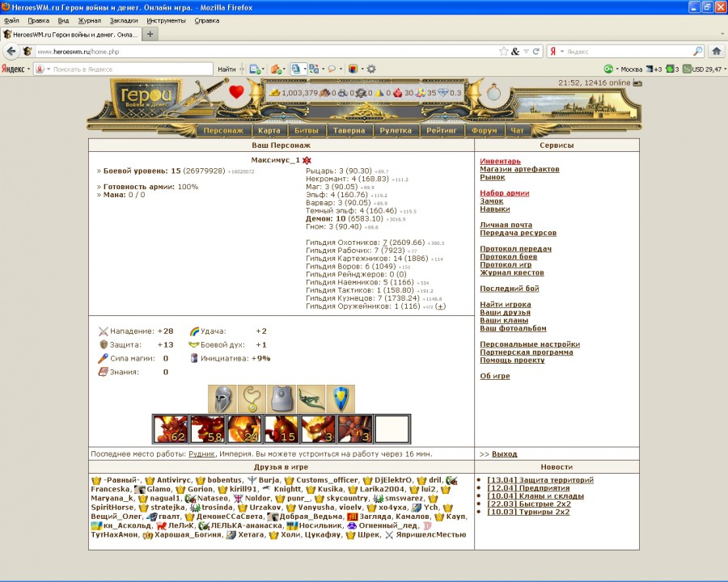
Task: Go to the Карта game tab
Action: [x=269, y=130]
